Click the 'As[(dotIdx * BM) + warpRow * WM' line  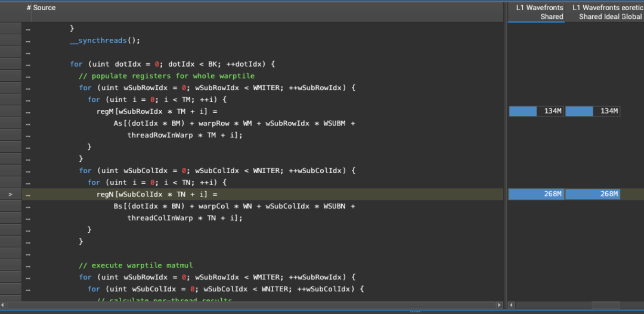234,124
